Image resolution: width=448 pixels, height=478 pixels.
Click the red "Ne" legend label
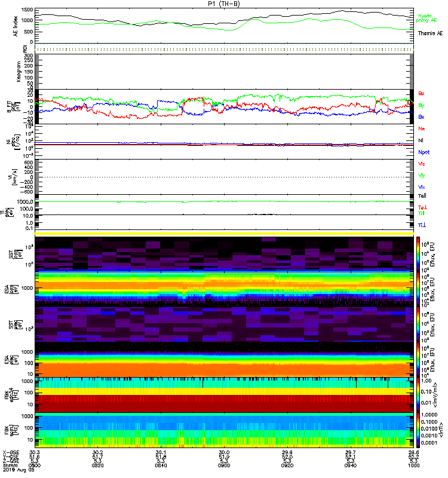422,128
